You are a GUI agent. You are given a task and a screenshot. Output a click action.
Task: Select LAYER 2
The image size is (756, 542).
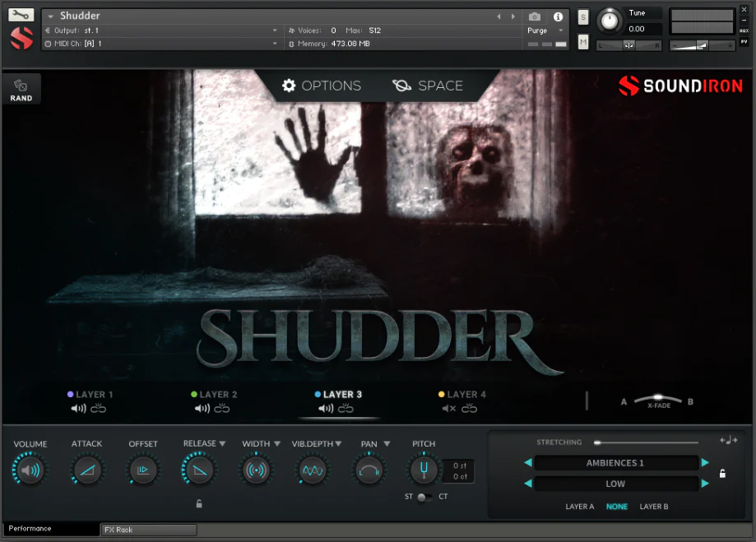click(x=214, y=395)
